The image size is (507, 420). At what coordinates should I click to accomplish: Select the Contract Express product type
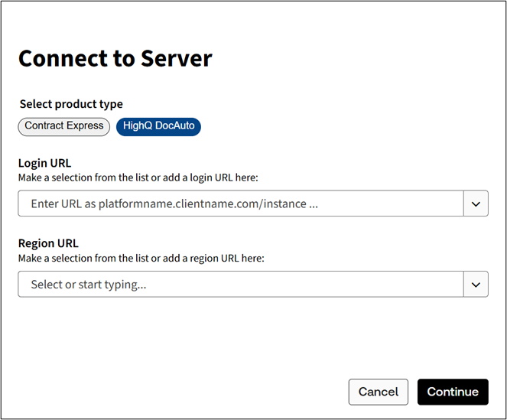tap(64, 126)
